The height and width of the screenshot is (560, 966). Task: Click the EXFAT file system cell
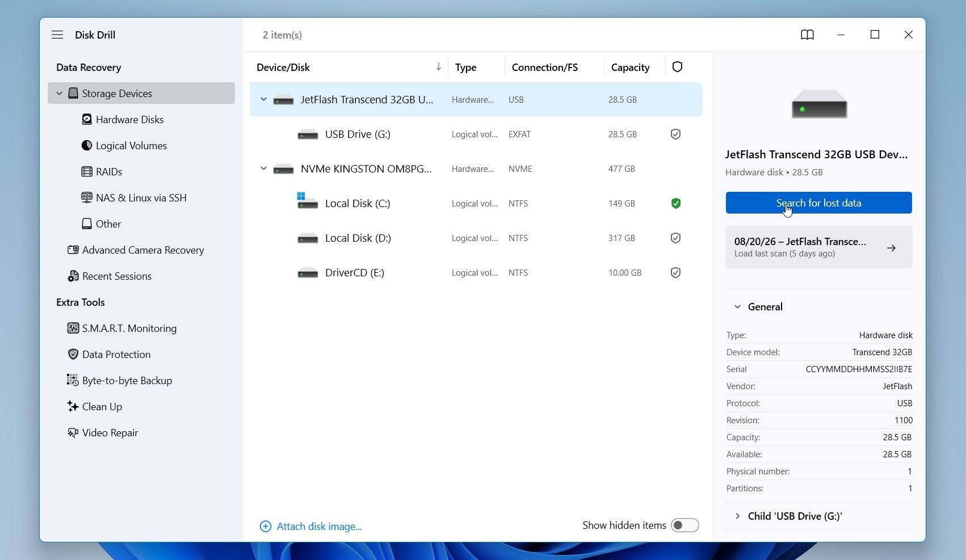pyautogui.click(x=519, y=134)
